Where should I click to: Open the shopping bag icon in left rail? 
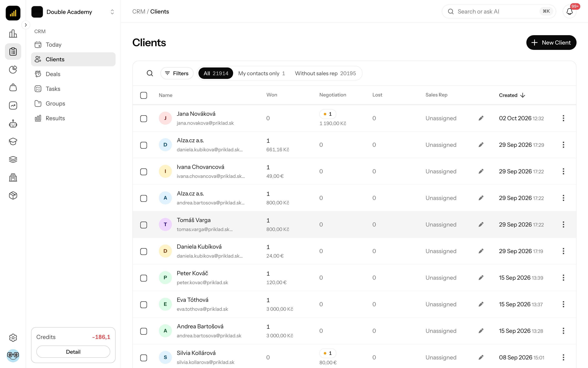(13, 88)
